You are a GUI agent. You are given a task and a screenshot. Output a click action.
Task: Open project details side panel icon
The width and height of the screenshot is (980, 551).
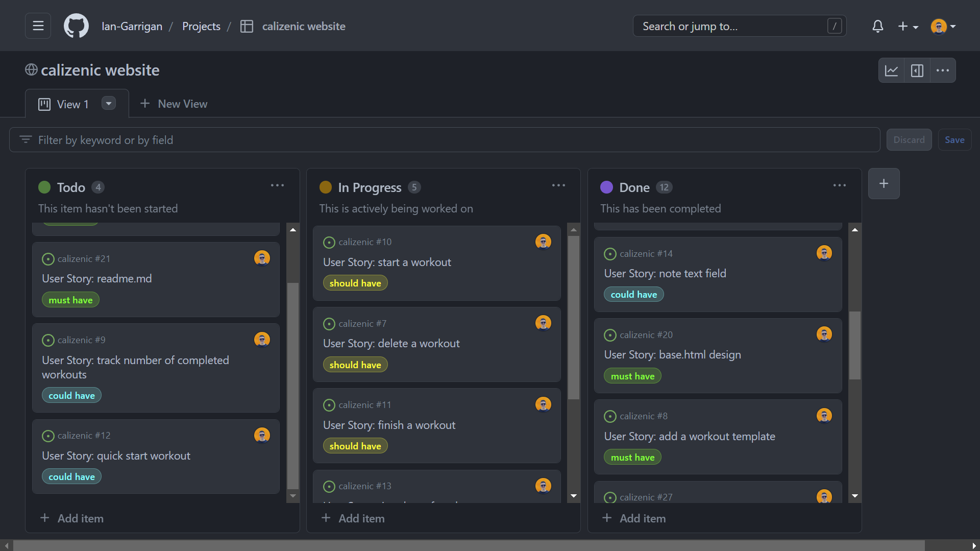[x=917, y=70]
